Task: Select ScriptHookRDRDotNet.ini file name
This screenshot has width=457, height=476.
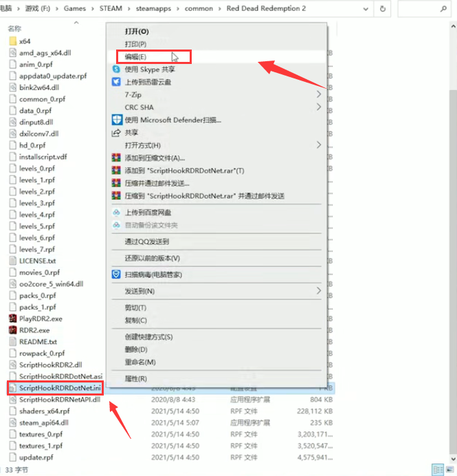Action: [x=60, y=388]
